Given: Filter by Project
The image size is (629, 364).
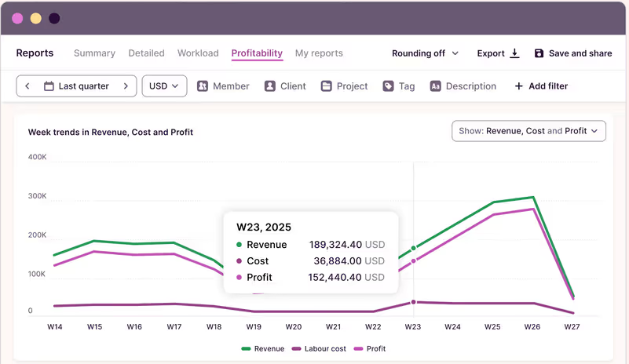Looking at the screenshot, I should (344, 86).
